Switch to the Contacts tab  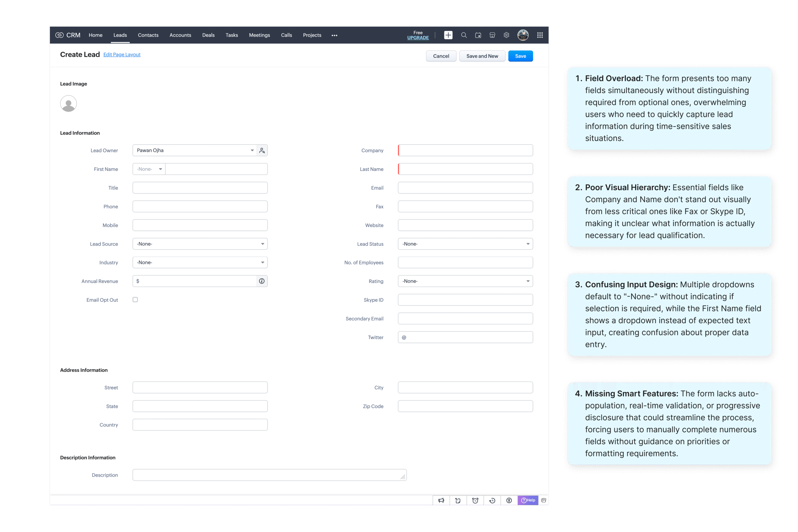(148, 35)
